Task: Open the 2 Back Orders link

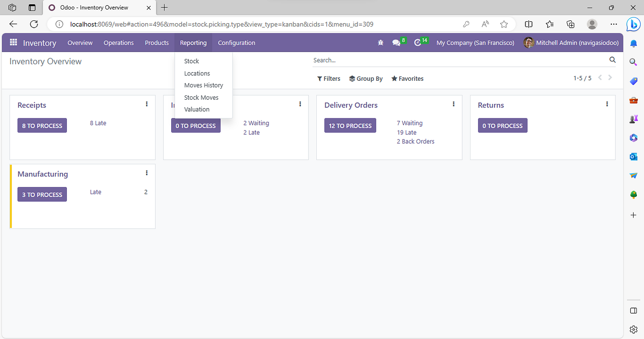Action: tap(415, 141)
